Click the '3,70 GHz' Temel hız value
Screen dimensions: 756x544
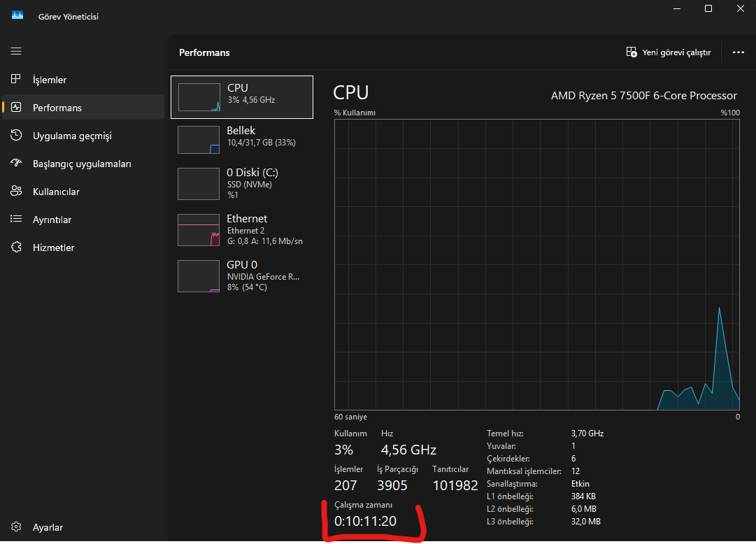587,433
